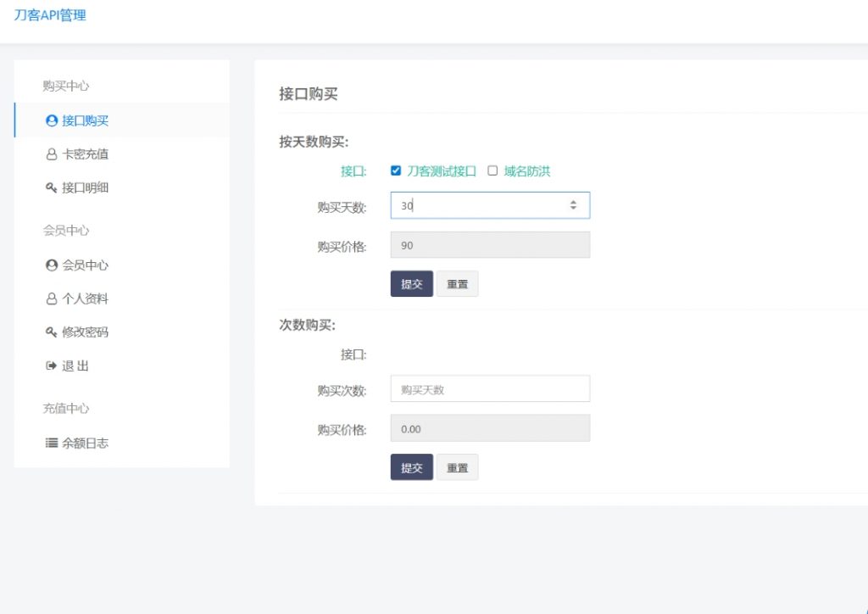Click the 购买天数 spinner arrows
Image resolution: width=868 pixels, height=614 pixels.
(x=573, y=205)
